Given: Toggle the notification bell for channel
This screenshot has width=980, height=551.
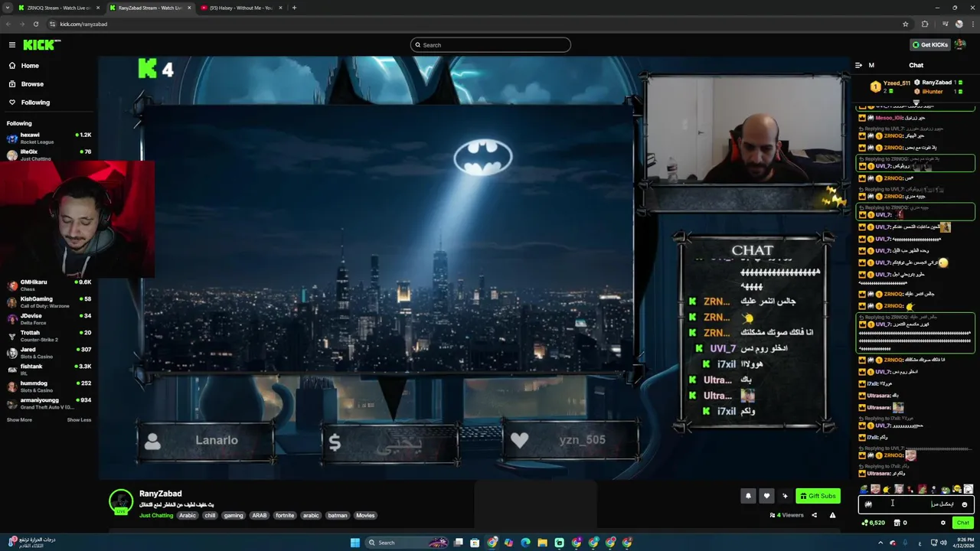Looking at the screenshot, I should (x=748, y=496).
